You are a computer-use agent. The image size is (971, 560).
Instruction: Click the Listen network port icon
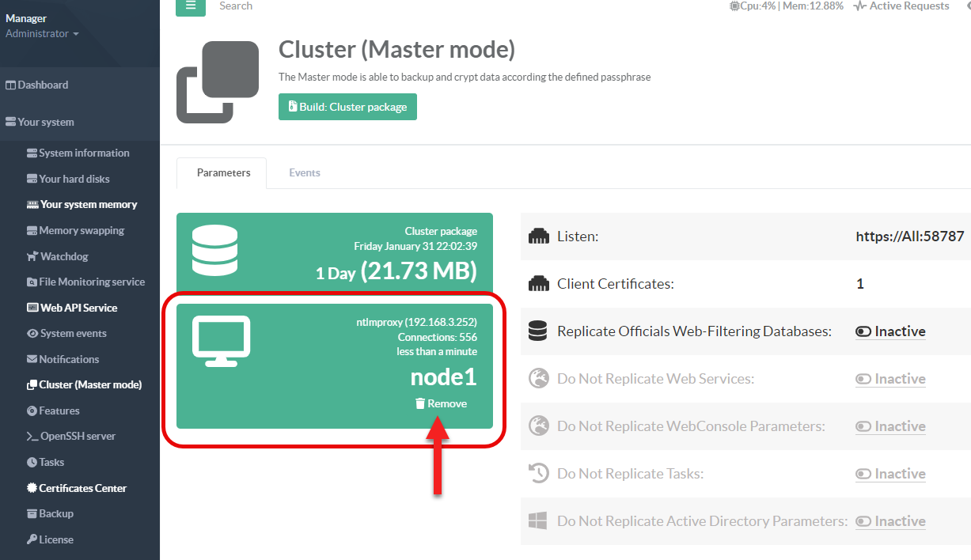pos(538,236)
